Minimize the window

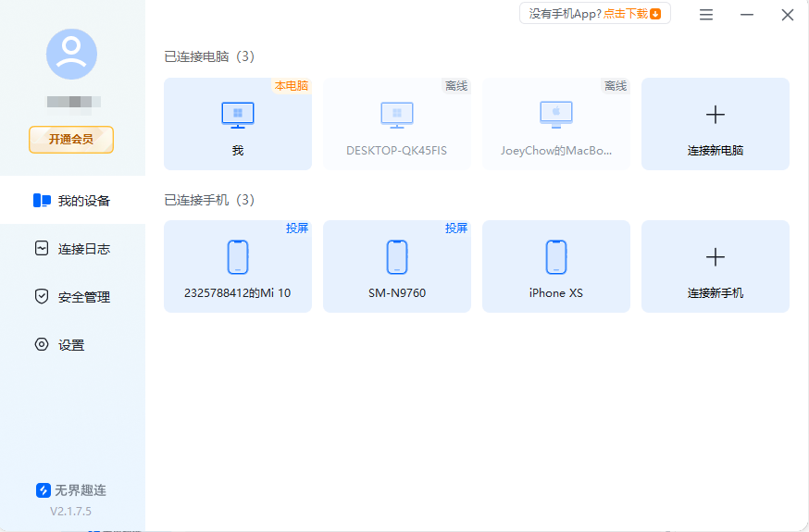[747, 15]
